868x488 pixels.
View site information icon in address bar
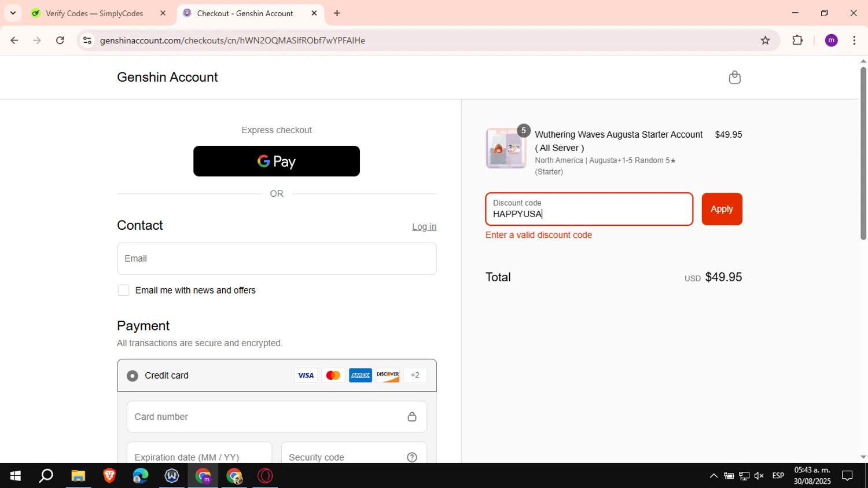87,41
